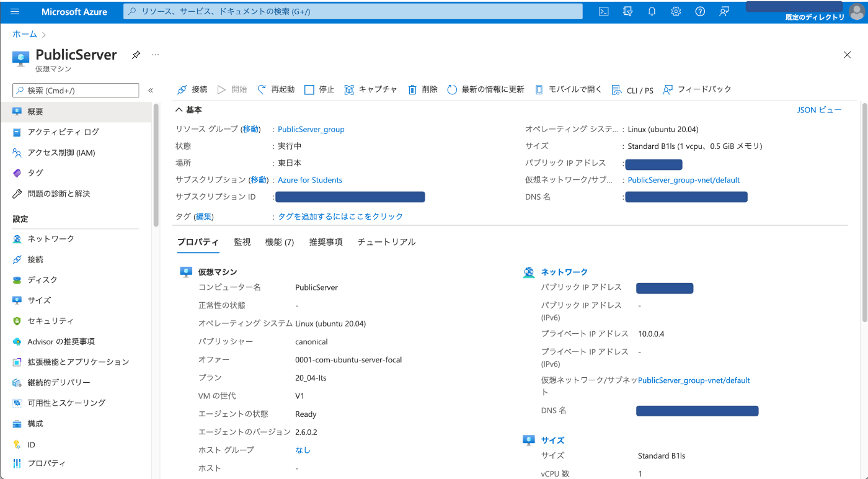Click モバイルで開く toolbar button
Image resolution: width=868 pixels, height=479 pixels.
(x=569, y=89)
